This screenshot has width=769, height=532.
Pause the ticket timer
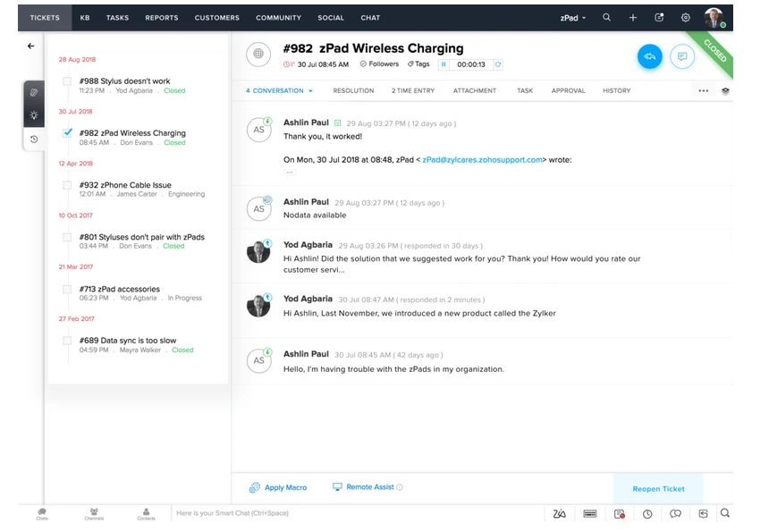click(444, 64)
